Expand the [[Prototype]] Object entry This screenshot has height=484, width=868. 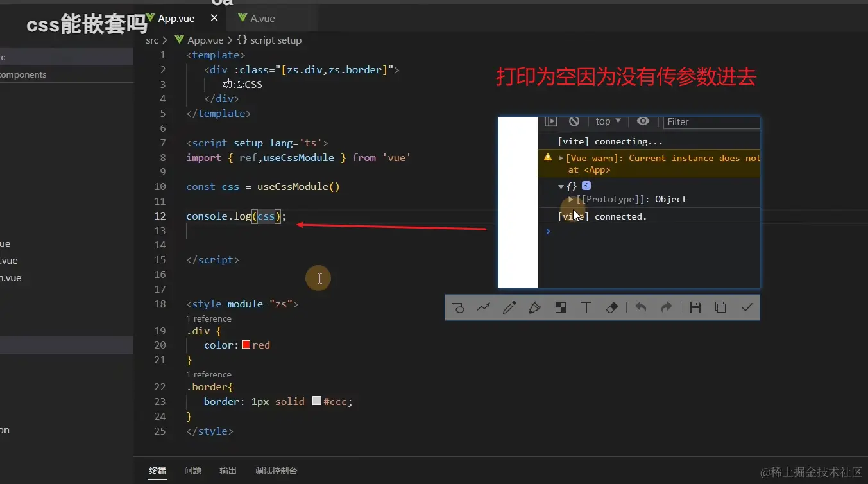[571, 199]
